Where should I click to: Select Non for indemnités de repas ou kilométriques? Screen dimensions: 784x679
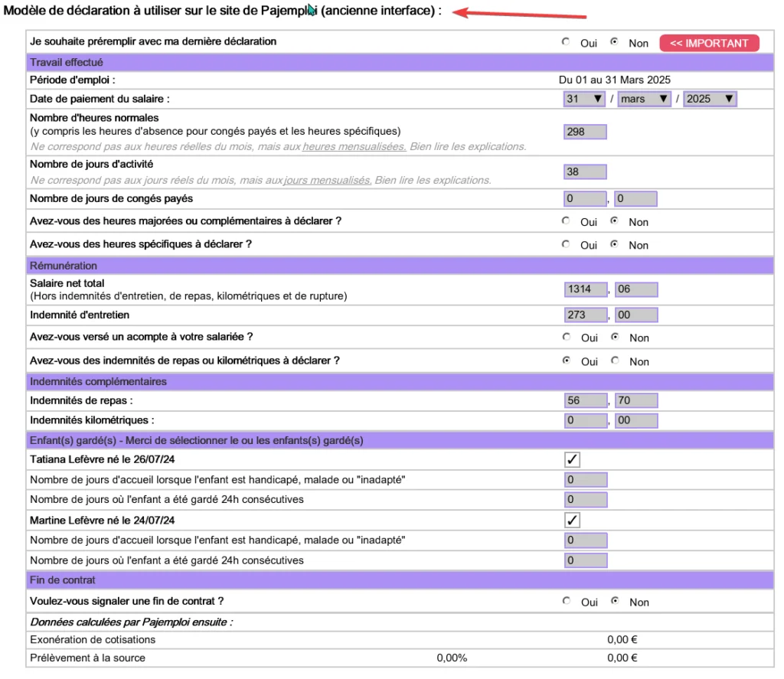click(615, 361)
